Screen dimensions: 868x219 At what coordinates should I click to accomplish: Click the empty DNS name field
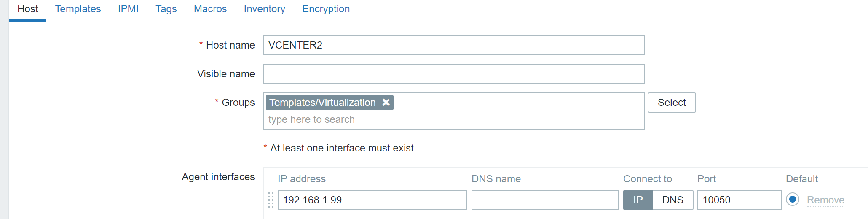coord(545,200)
